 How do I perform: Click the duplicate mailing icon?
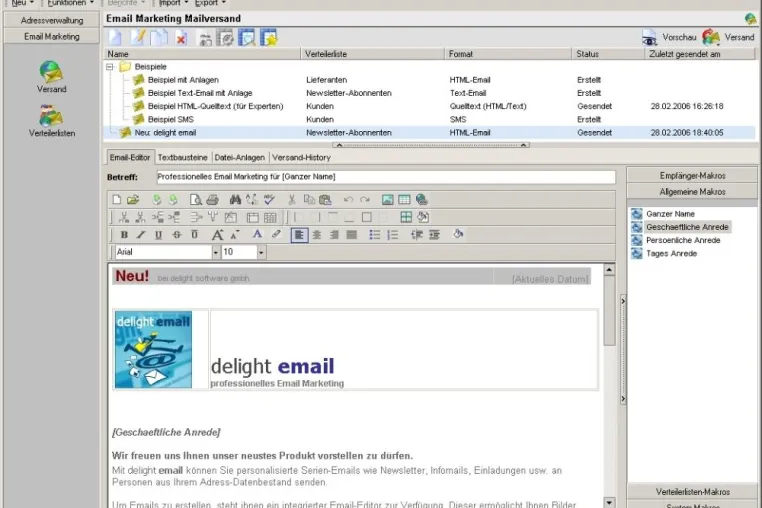[159, 37]
